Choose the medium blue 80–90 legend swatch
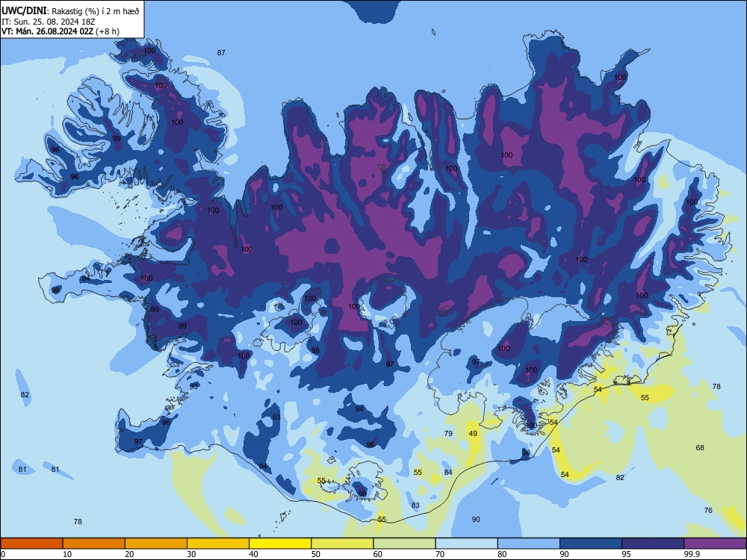Viewport: 747px width, 560px height. (529, 544)
